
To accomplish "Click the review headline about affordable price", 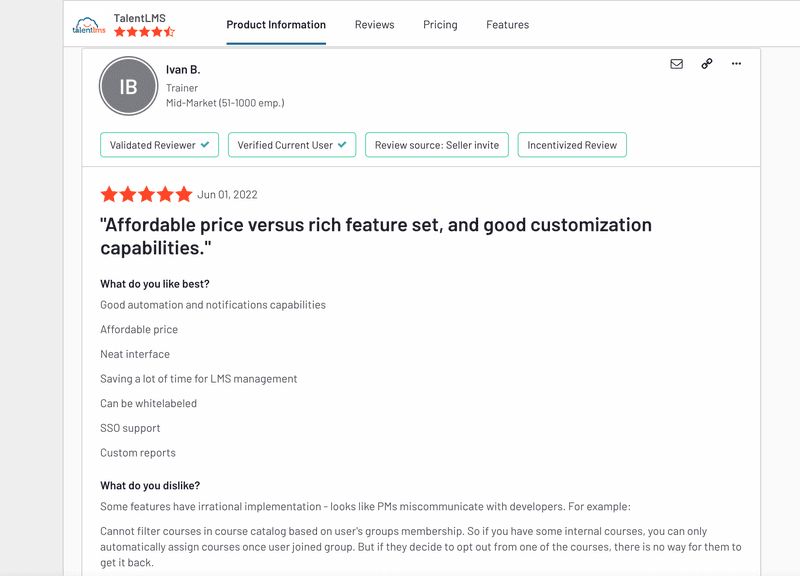I will (375, 224).
